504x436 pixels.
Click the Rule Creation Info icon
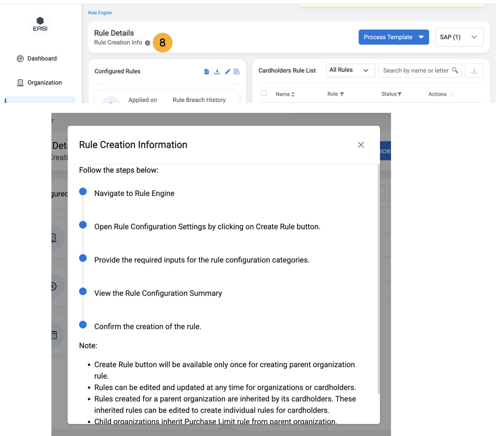pos(147,43)
